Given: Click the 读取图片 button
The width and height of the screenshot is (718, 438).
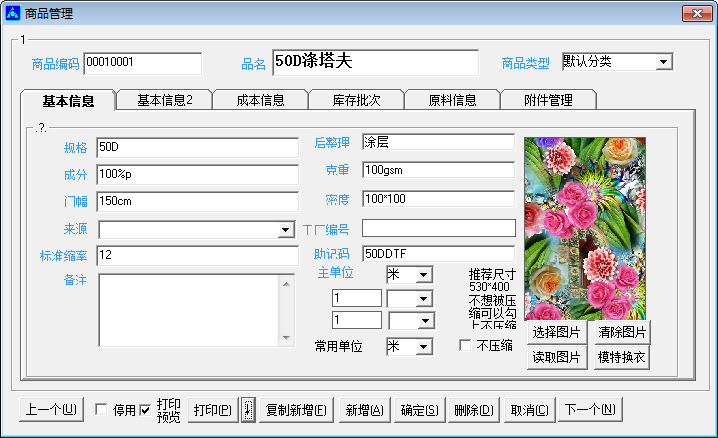Looking at the screenshot, I should [x=556, y=357].
